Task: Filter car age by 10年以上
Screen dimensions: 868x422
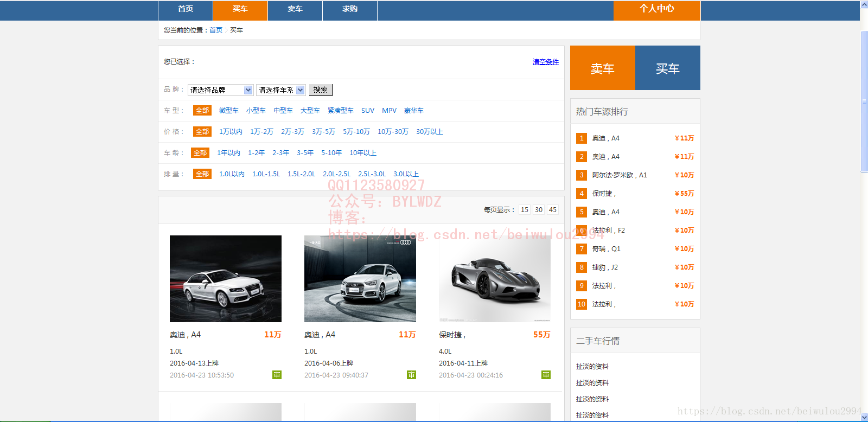Action: pyautogui.click(x=363, y=153)
